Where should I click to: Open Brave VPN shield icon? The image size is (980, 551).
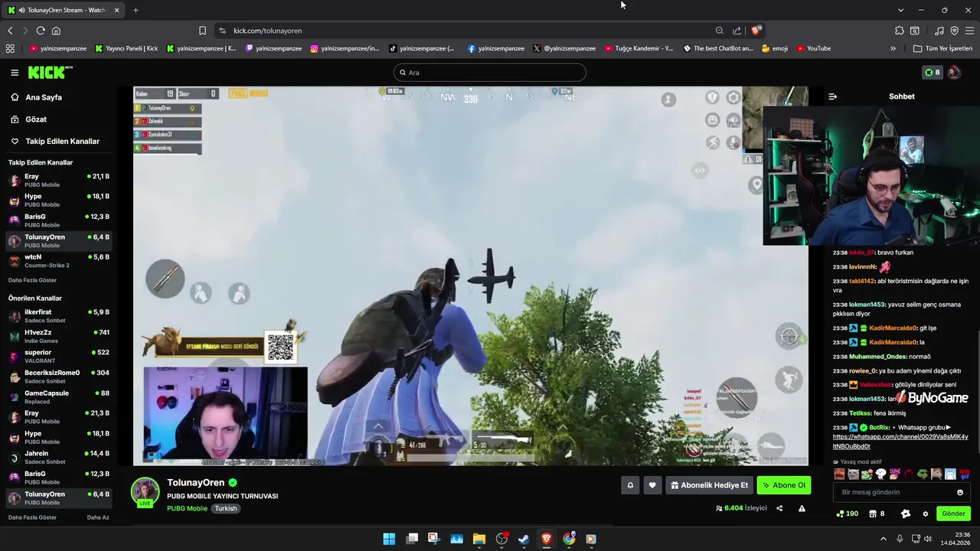tap(954, 31)
